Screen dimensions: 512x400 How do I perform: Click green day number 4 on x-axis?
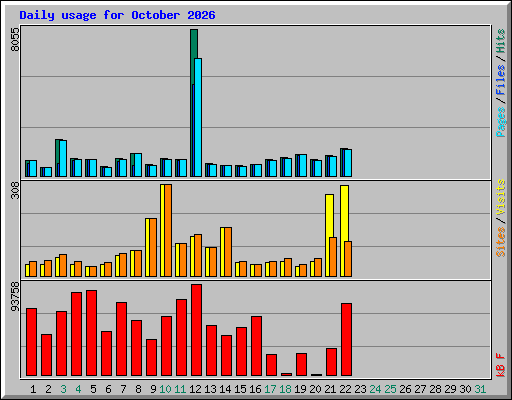point(78,389)
